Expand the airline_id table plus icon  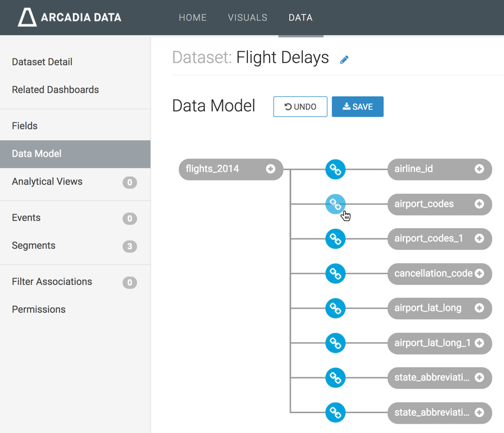click(479, 169)
